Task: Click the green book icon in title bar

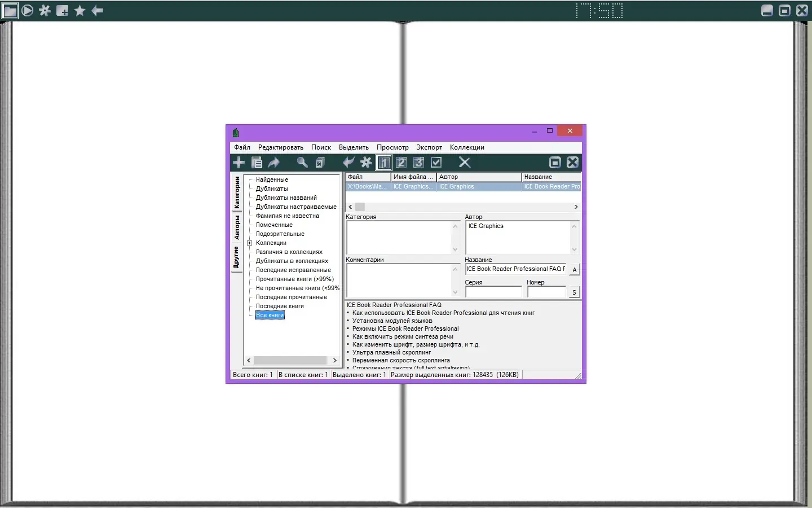Action: click(x=236, y=133)
